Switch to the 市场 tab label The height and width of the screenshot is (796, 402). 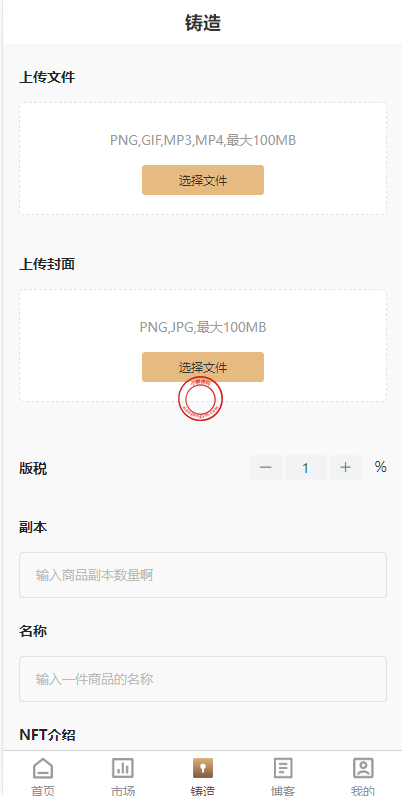click(123, 790)
